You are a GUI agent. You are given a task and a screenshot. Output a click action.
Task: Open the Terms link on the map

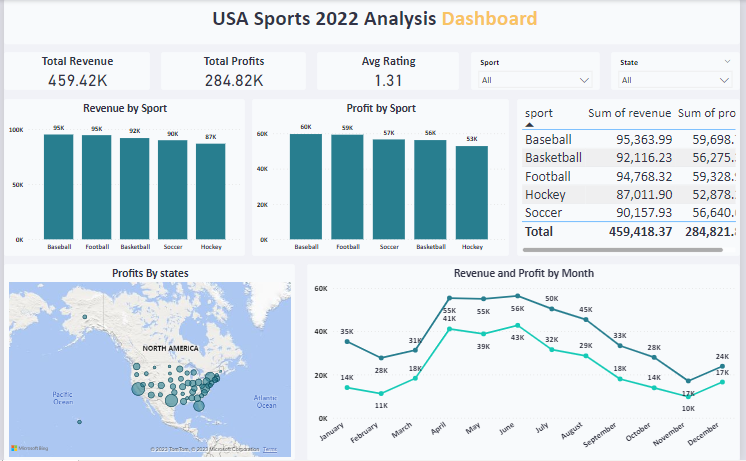point(270,449)
